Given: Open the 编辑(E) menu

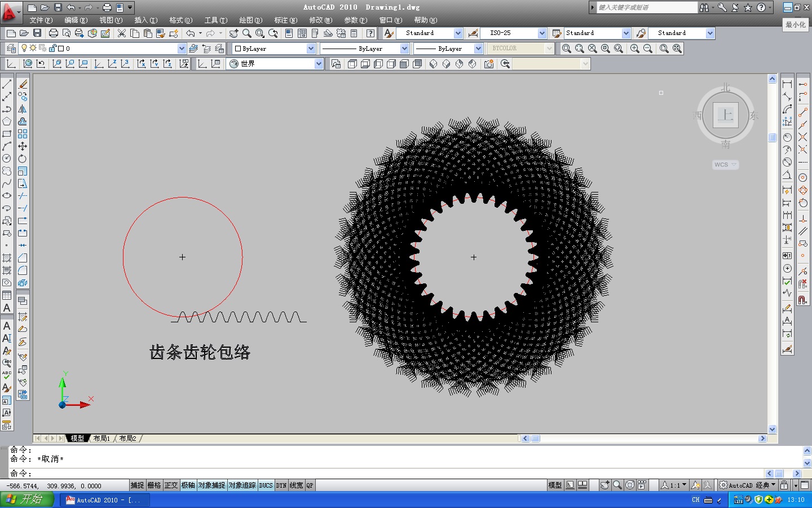Looking at the screenshot, I should click(x=76, y=20).
